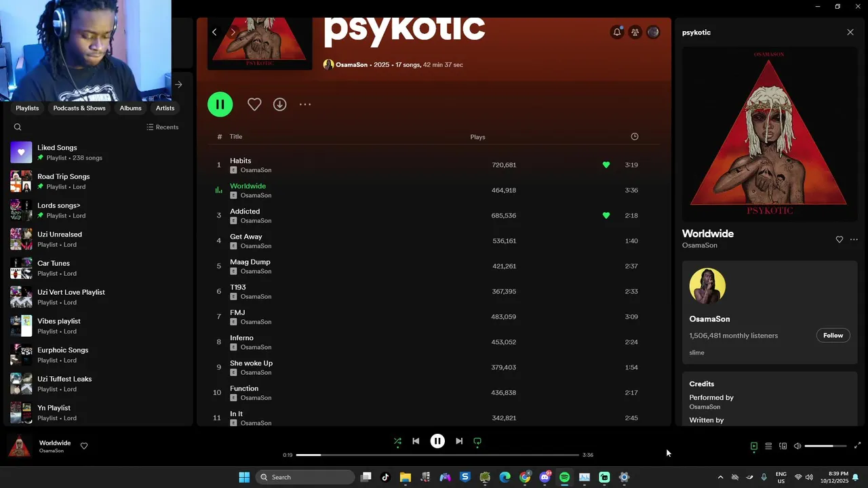Image resolution: width=868 pixels, height=488 pixels.
Task: Select the Albums filter chip
Action: (x=131, y=108)
